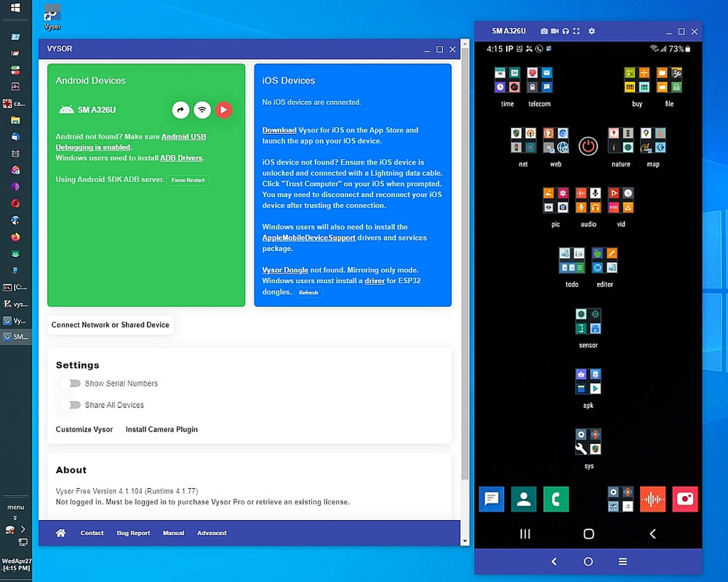The height and width of the screenshot is (582, 728).
Task: Open the ESP32 driver link
Action: pyautogui.click(x=375, y=281)
